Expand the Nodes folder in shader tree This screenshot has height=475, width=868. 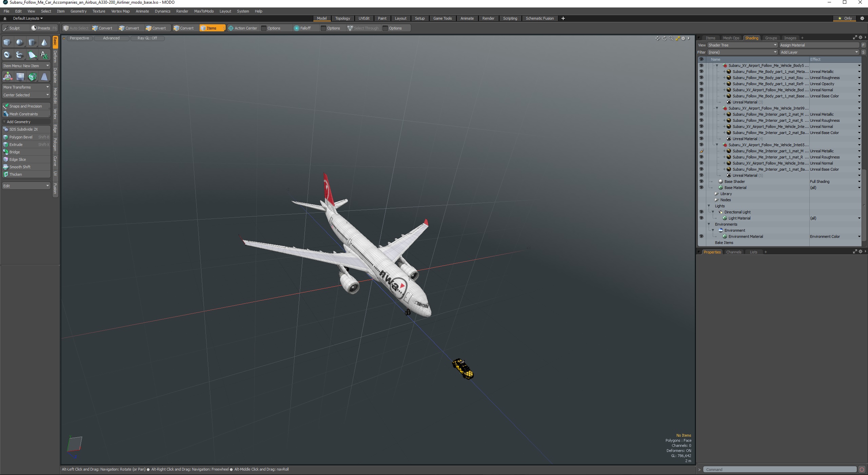pyautogui.click(x=716, y=200)
